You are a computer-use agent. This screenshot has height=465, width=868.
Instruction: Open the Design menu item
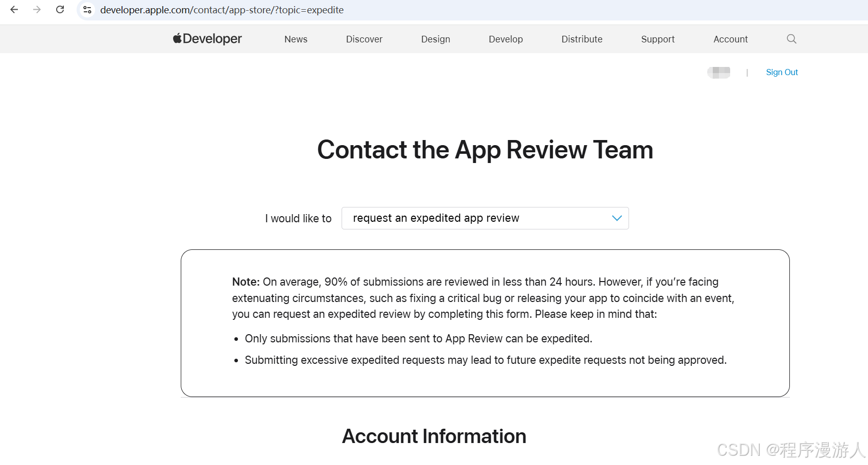[436, 39]
